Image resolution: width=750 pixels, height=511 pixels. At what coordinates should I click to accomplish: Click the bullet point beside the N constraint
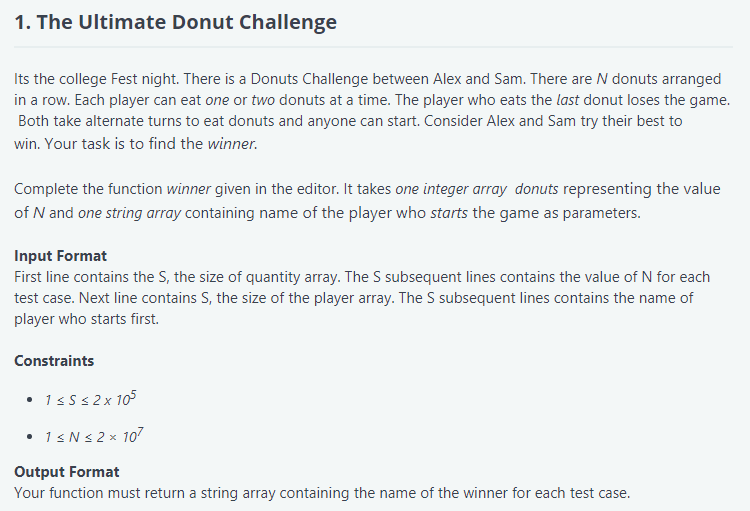click(31, 437)
